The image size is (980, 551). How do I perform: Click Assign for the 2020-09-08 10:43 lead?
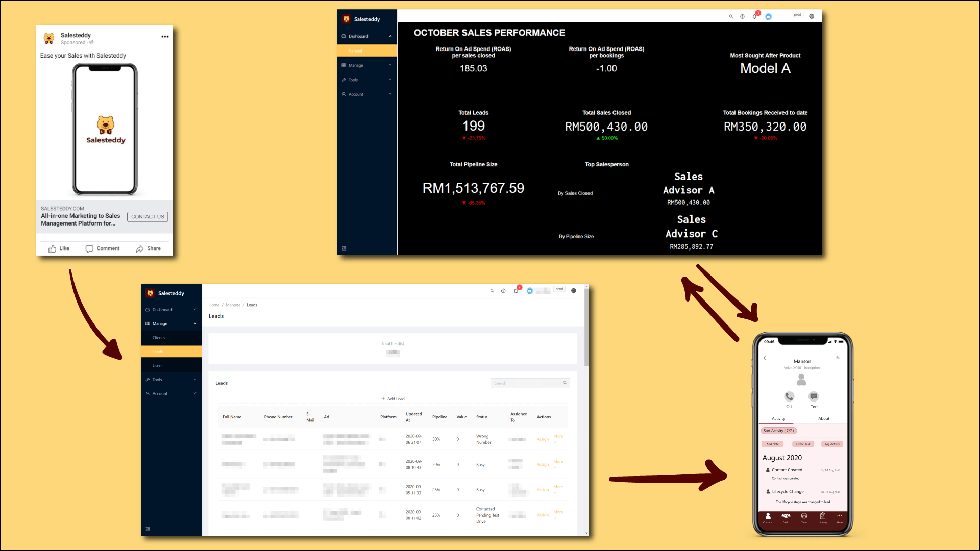tap(543, 465)
